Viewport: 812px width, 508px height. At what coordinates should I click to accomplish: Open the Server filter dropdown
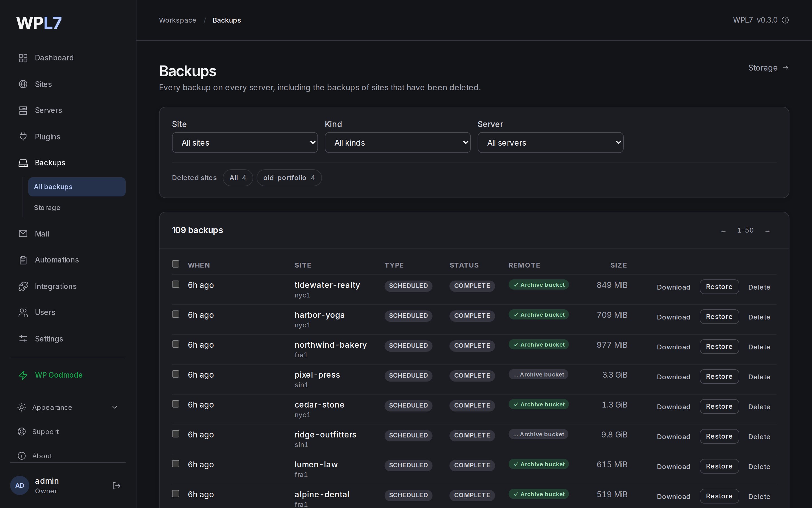tap(550, 143)
